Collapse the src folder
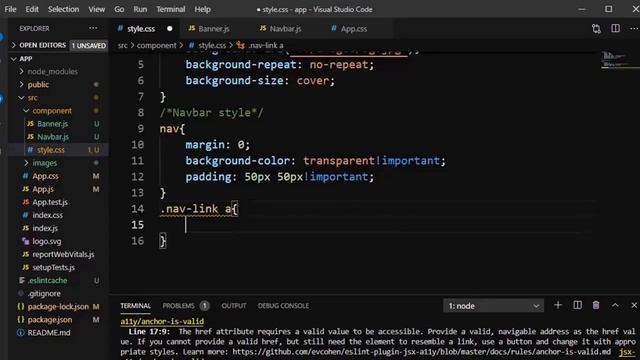Screen dimensions: 640x360 click(x=59, y=98)
